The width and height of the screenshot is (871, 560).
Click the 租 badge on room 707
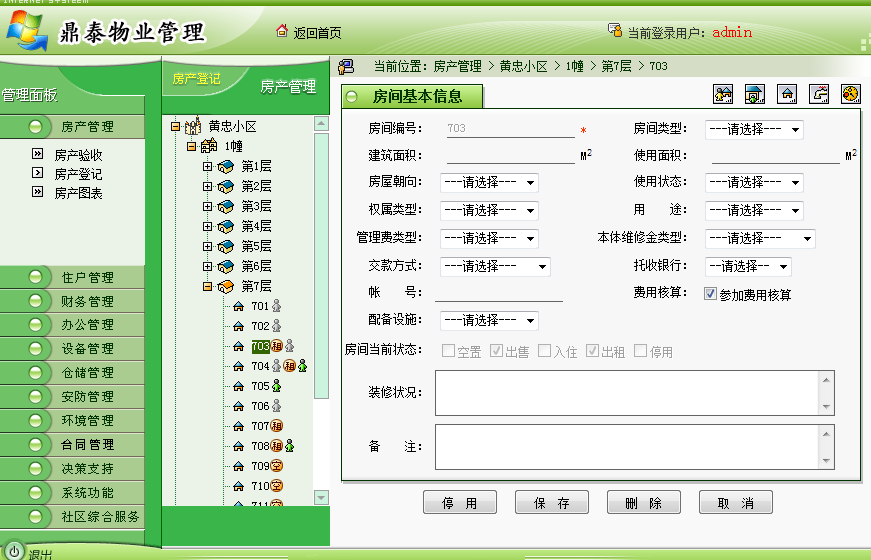[x=277, y=426]
